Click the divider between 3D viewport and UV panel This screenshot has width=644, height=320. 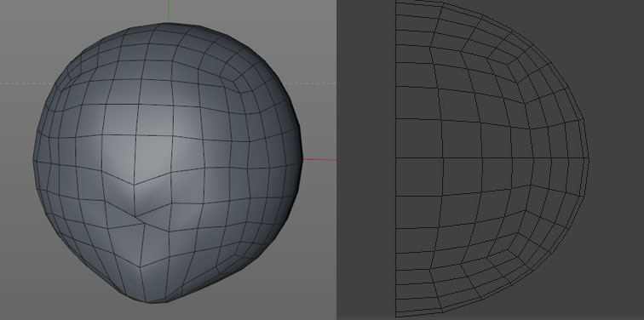(336, 160)
